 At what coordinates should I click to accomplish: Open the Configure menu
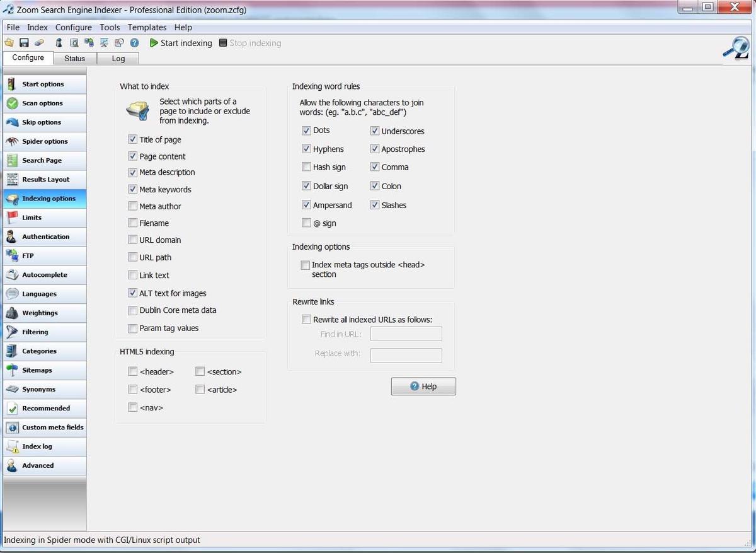pyautogui.click(x=74, y=27)
